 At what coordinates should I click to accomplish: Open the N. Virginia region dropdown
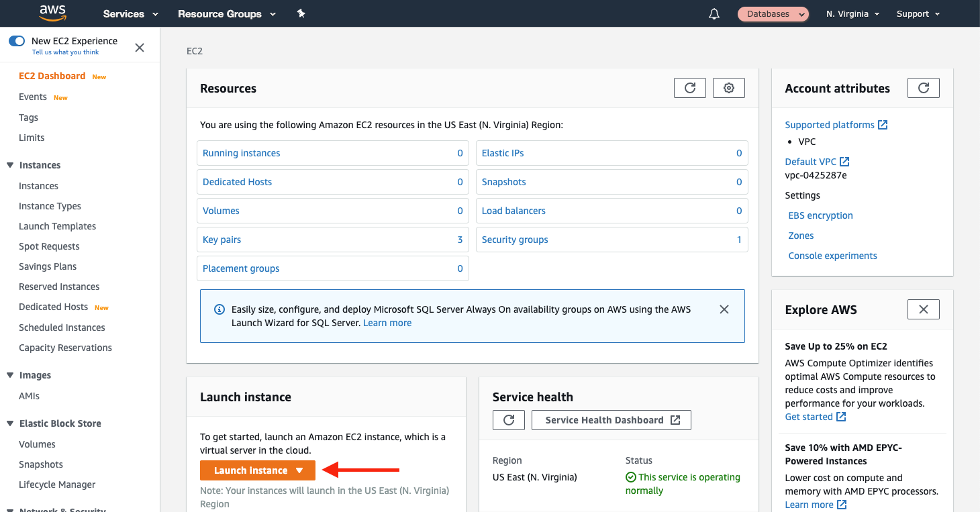[x=852, y=13]
